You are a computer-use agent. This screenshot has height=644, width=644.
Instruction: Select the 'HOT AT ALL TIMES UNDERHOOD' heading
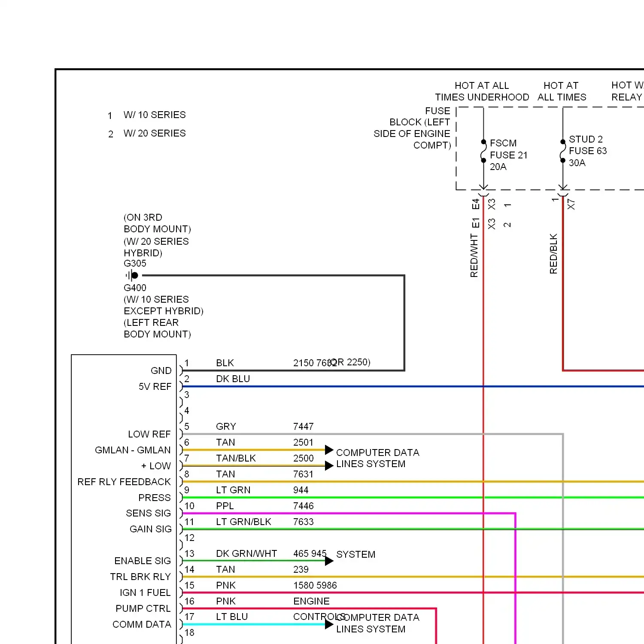(482, 91)
